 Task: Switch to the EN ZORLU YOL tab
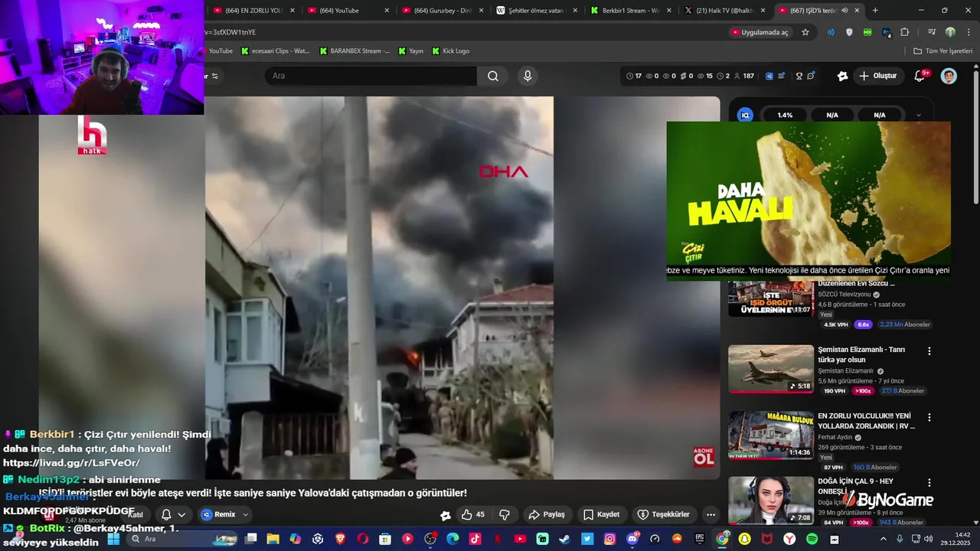coord(253,10)
